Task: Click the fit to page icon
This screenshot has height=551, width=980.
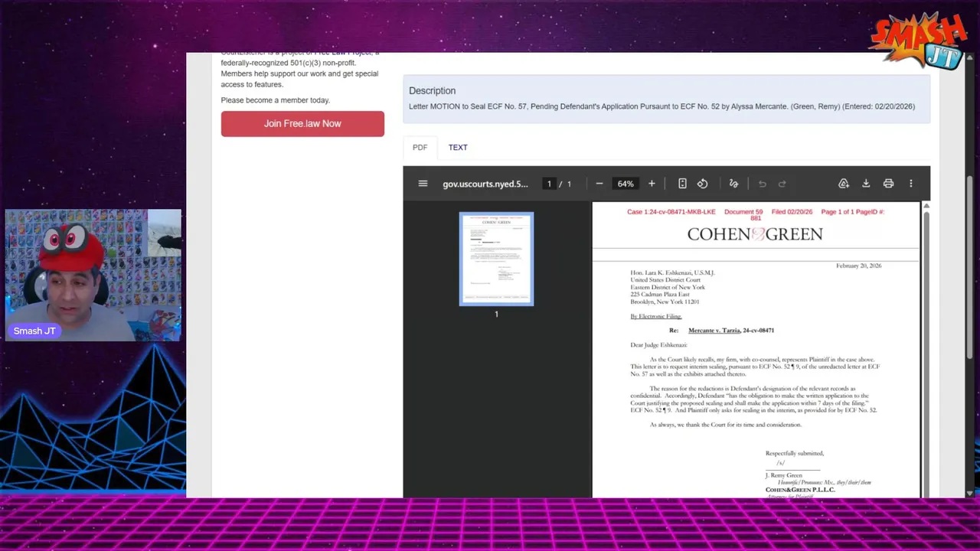Action: point(682,184)
